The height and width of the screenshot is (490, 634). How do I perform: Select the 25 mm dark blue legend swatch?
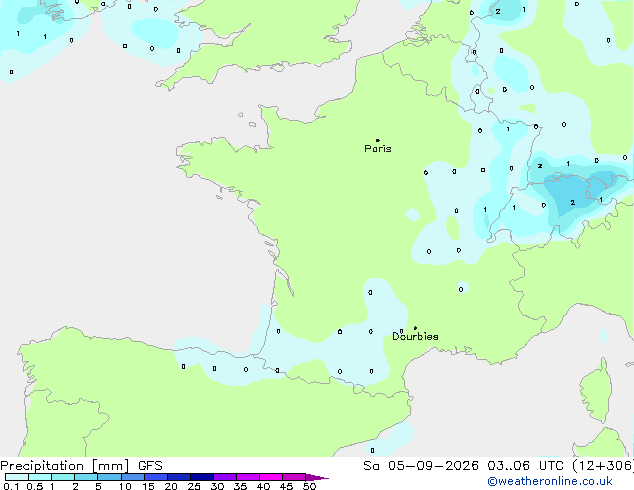point(201,477)
